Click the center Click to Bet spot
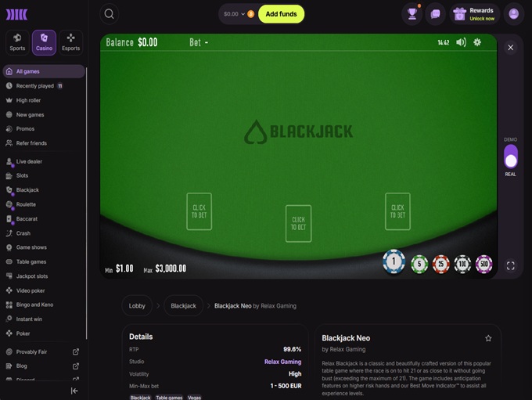 point(298,223)
